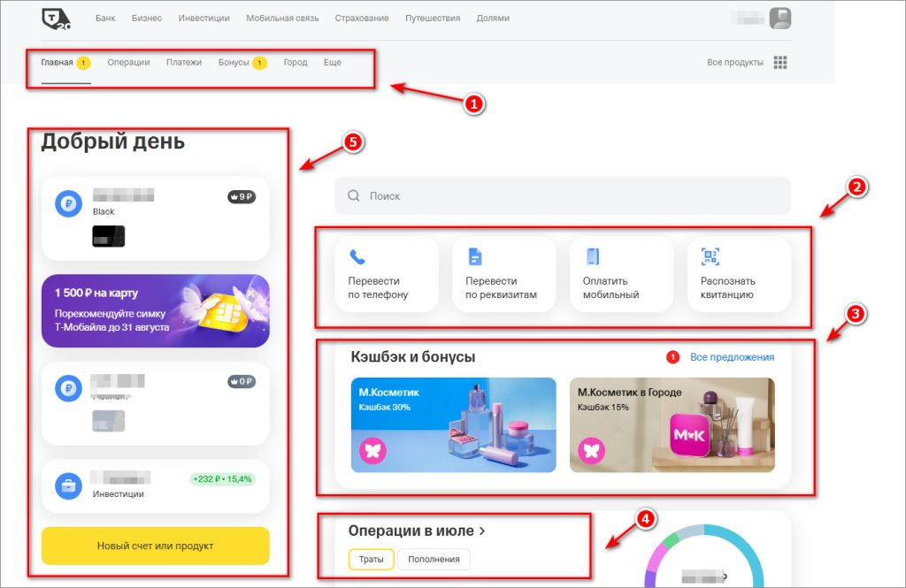
Task: Click the ruble icon of the Black account
Action: pos(68,203)
